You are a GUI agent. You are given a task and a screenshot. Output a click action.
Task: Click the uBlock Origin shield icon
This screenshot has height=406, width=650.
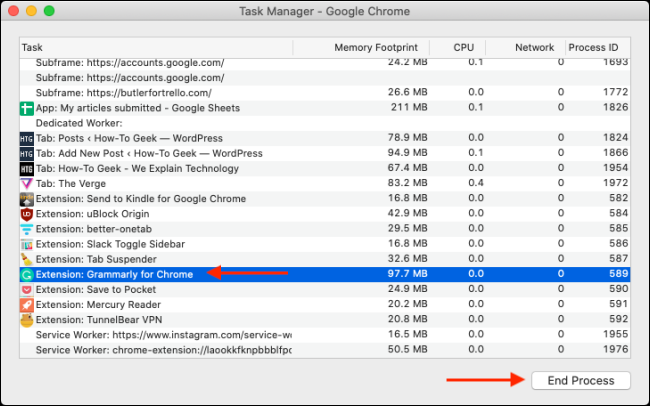coord(27,214)
